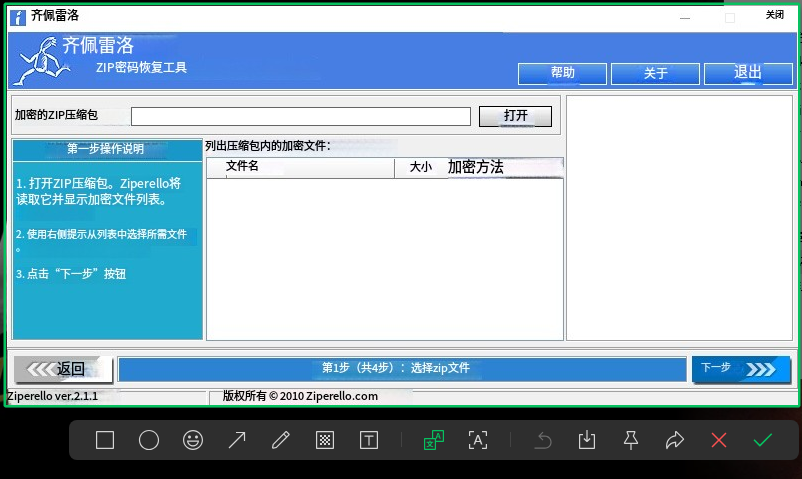Click the 帮助 help button
This screenshot has width=802, height=479.
(x=562, y=73)
